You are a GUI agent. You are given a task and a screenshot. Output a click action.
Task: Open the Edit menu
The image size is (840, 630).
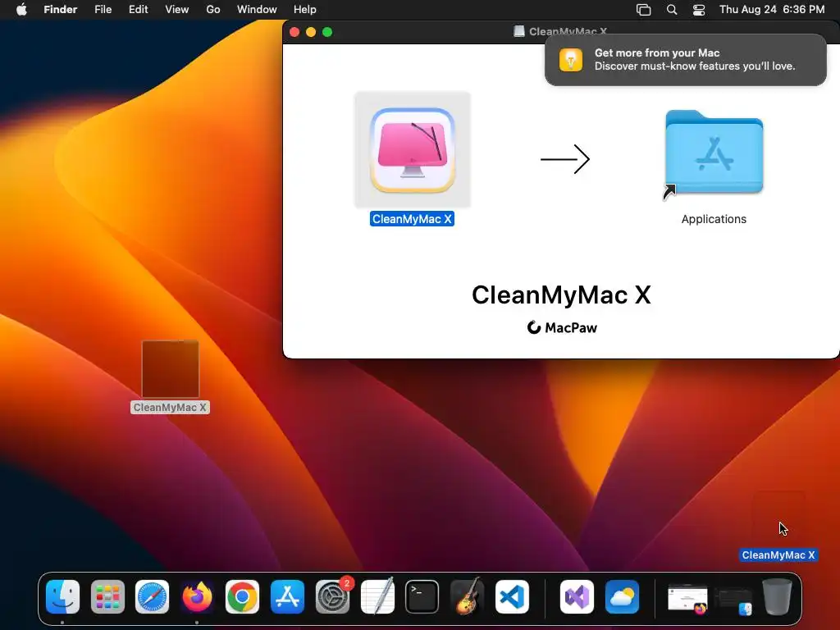(x=138, y=10)
